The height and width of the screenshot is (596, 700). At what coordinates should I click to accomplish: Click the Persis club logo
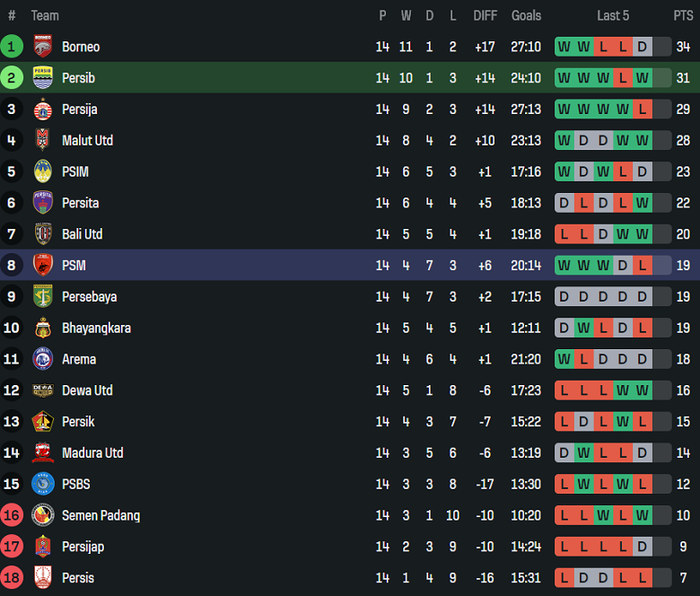(x=42, y=578)
